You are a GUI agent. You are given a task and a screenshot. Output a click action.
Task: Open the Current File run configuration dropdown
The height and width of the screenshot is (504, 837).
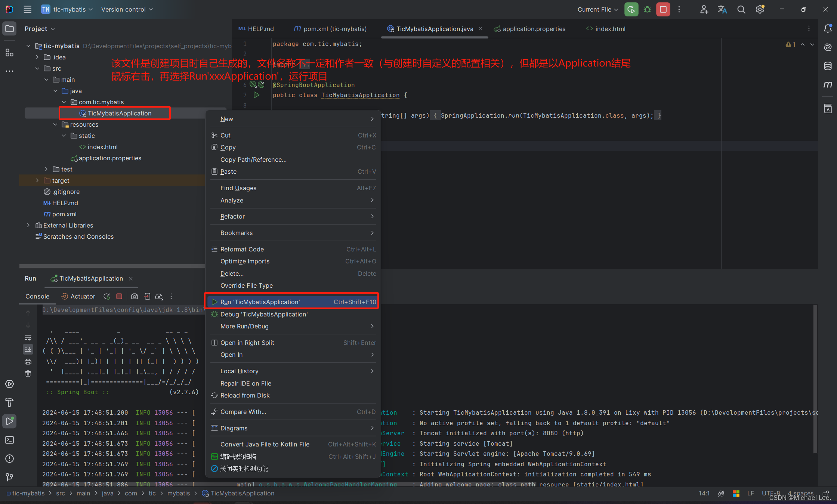pos(597,9)
